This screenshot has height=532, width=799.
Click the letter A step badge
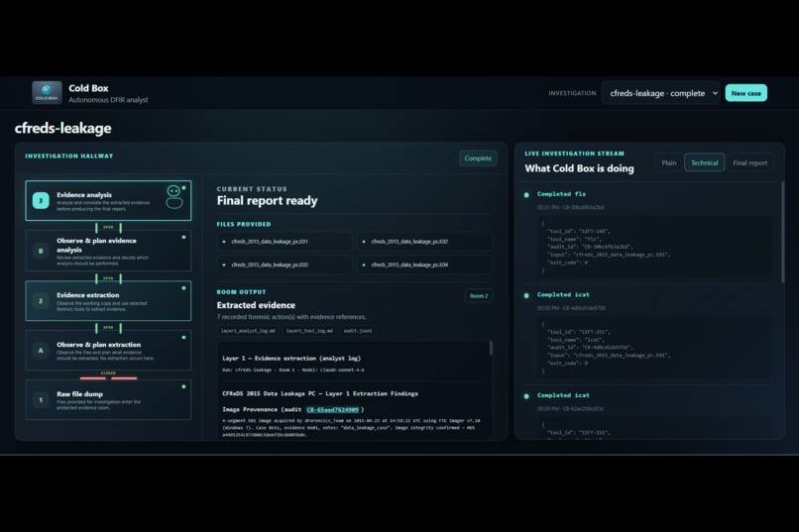coord(41,351)
